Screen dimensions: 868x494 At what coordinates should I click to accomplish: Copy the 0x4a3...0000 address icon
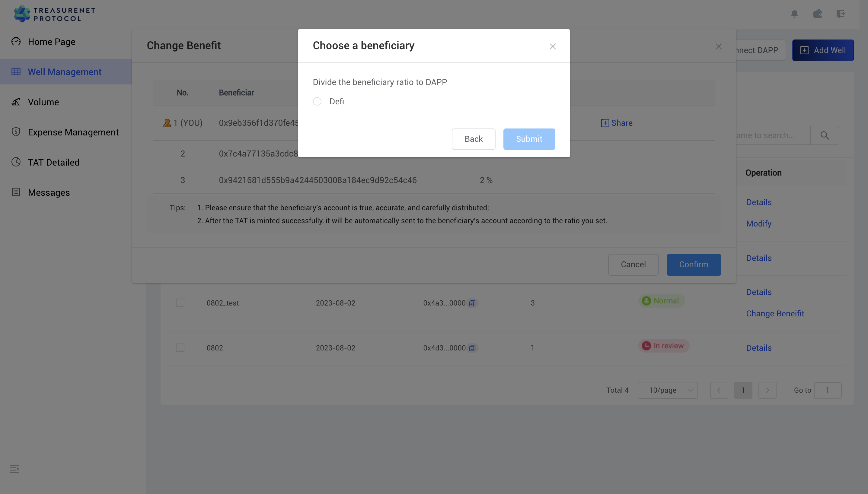[x=472, y=303]
